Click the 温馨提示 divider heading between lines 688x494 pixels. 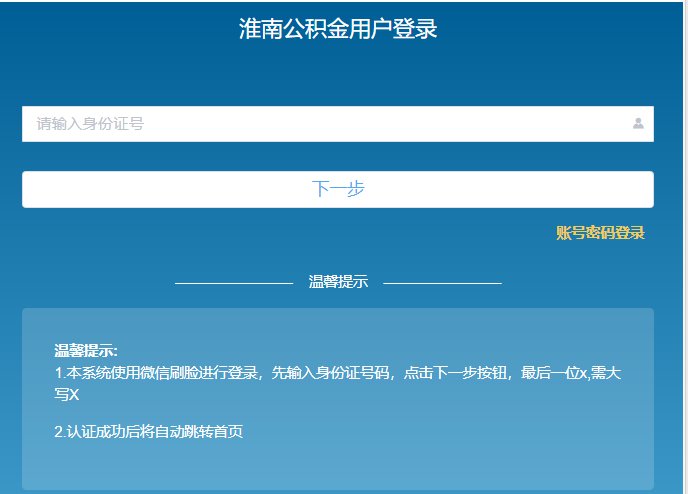tap(338, 282)
